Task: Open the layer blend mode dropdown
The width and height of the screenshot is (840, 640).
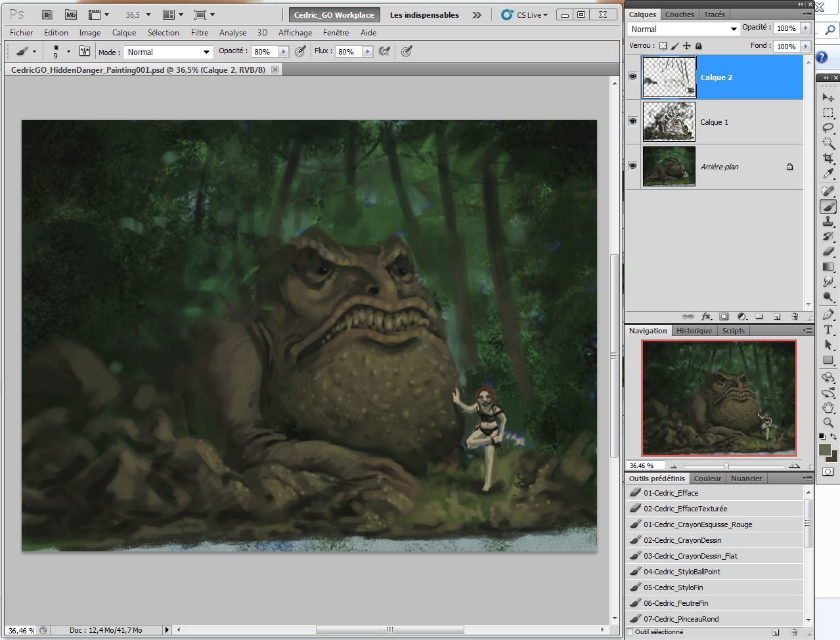Action: click(x=683, y=29)
